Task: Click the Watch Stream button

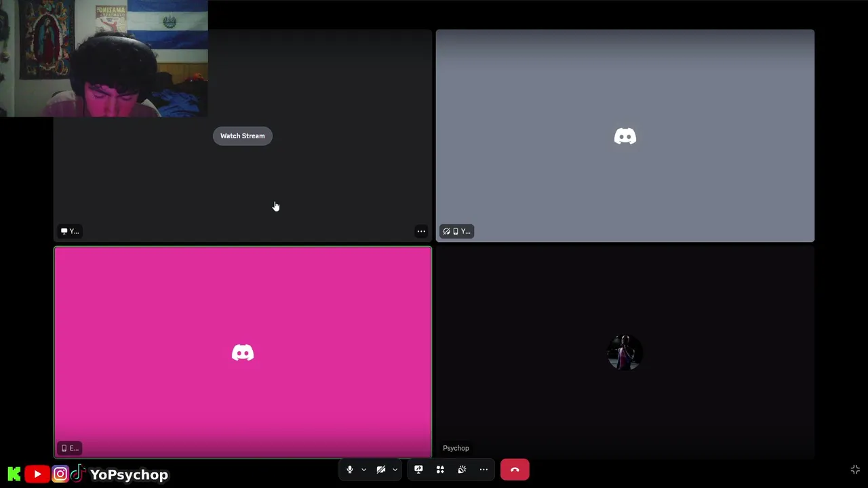Action: click(x=243, y=136)
